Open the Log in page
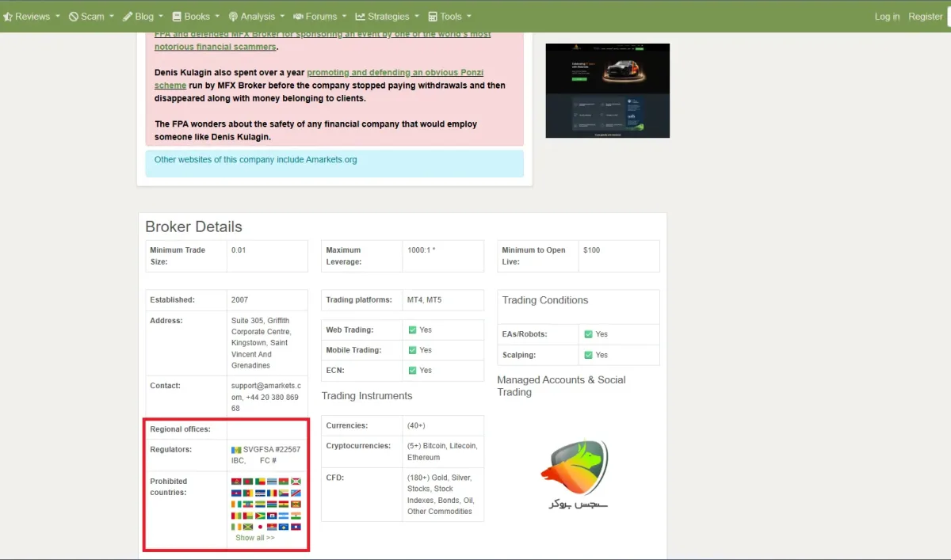Image resolution: width=951 pixels, height=560 pixels. [x=887, y=16]
